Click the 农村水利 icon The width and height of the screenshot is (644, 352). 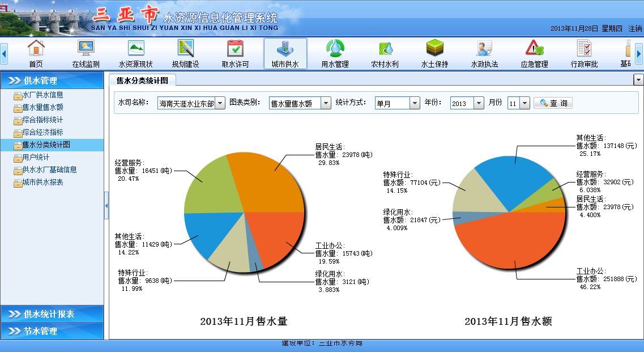tap(385, 49)
